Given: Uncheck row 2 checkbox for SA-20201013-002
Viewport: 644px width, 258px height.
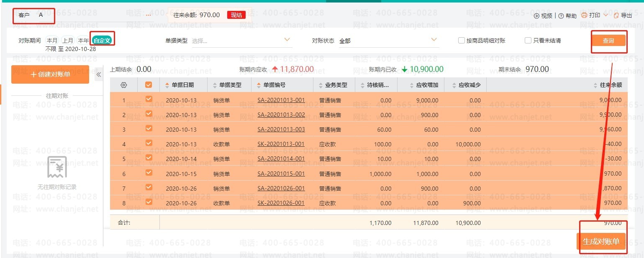Looking at the screenshot, I should (149, 114).
